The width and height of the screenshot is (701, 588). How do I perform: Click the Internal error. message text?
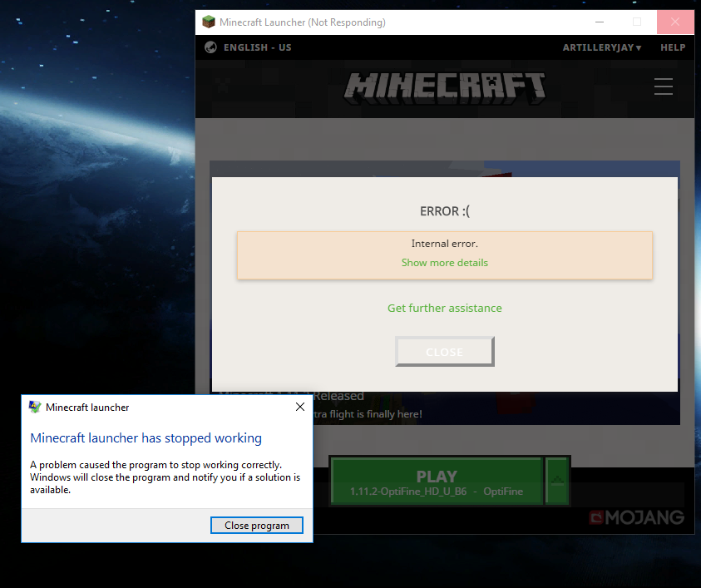pos(444,244)
